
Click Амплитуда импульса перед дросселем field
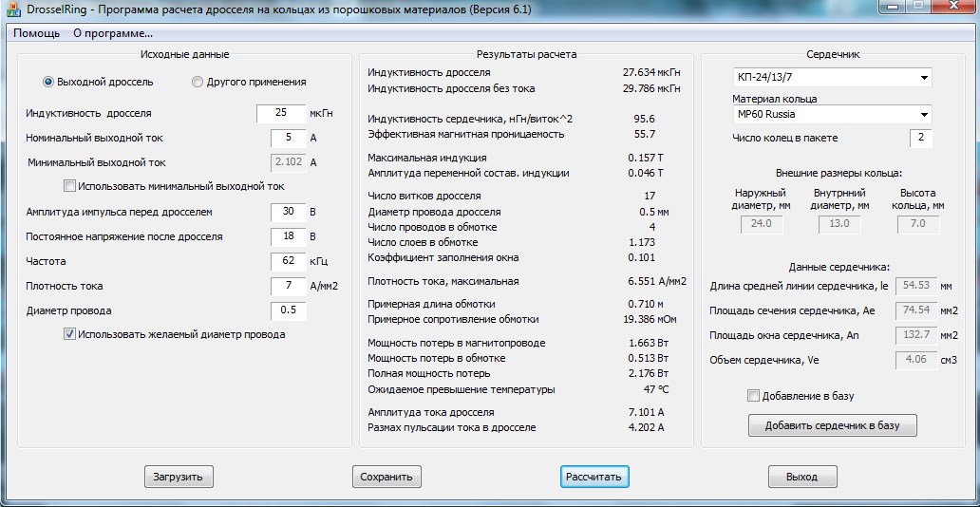tap(288, 212)
